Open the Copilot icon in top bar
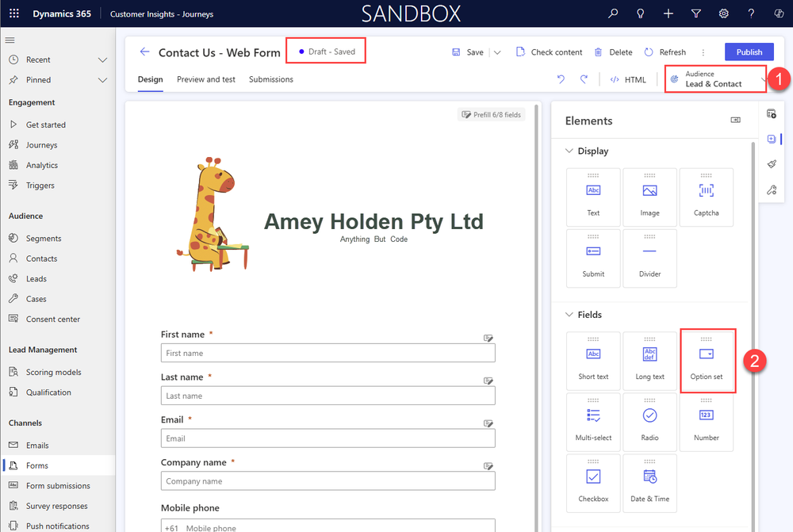This screenshot has height=532, width=793. [x=779, y=13]
